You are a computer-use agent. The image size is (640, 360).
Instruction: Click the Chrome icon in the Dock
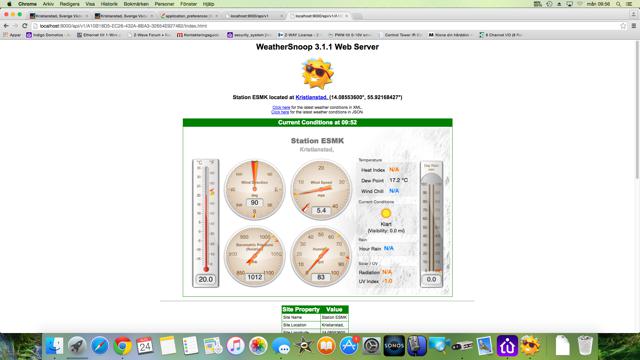(x=122, y=346)
